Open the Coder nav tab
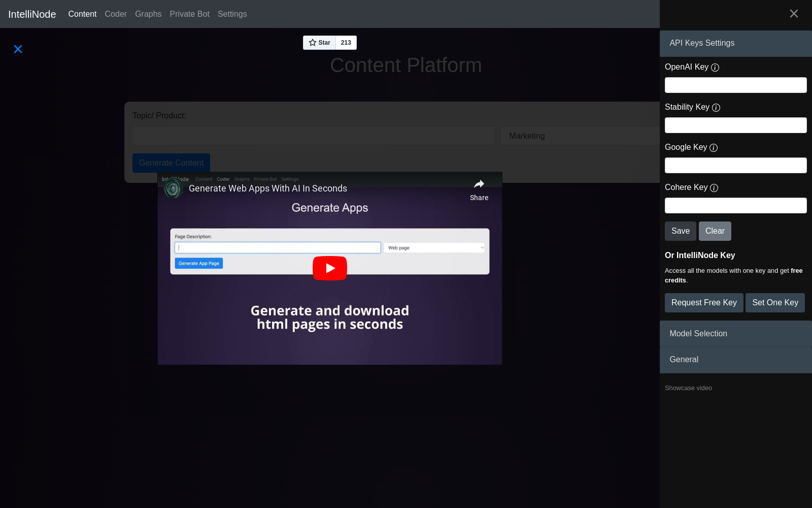 click(116, 14)
